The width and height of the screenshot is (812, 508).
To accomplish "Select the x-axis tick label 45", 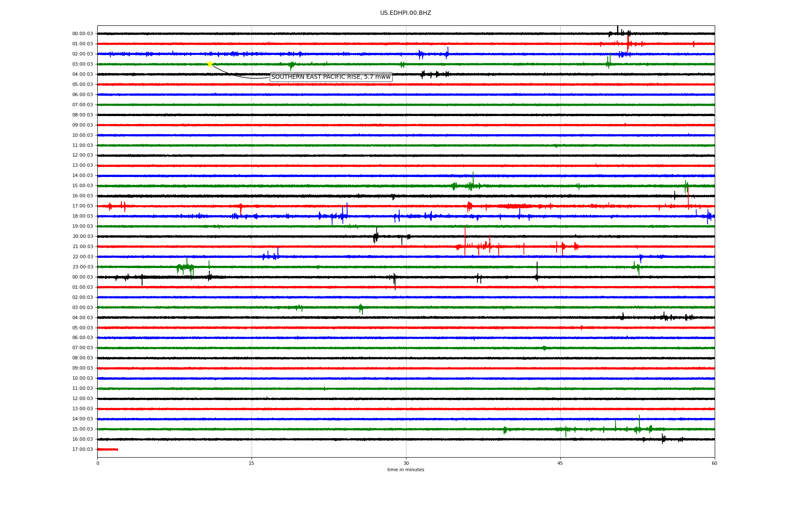I will 560,463.
